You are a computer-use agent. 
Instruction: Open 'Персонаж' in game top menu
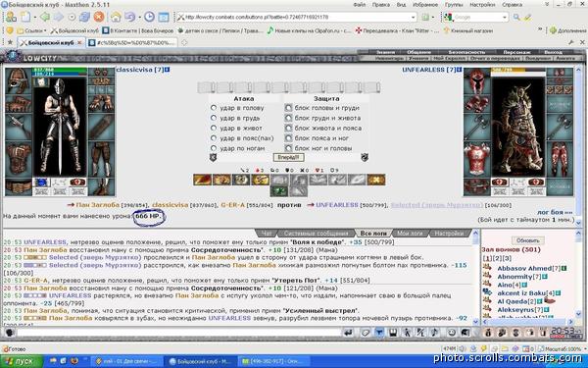(x=516, y=52)
